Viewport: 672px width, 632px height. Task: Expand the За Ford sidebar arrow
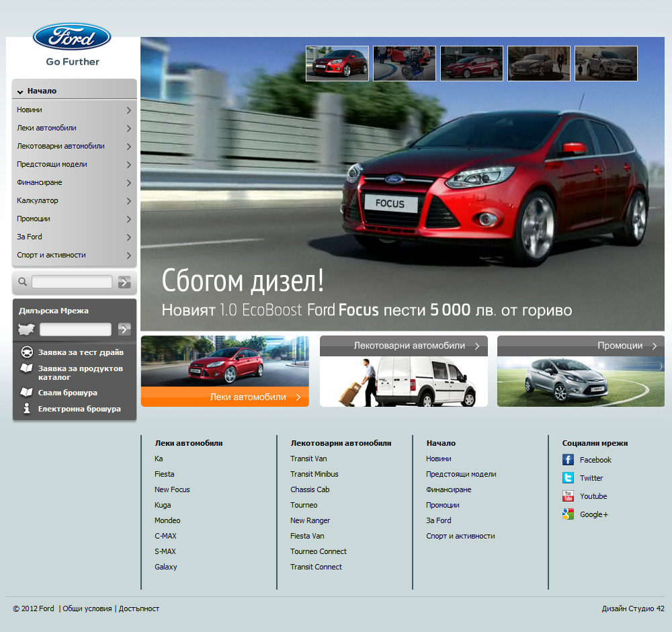(x=128, y=237)
